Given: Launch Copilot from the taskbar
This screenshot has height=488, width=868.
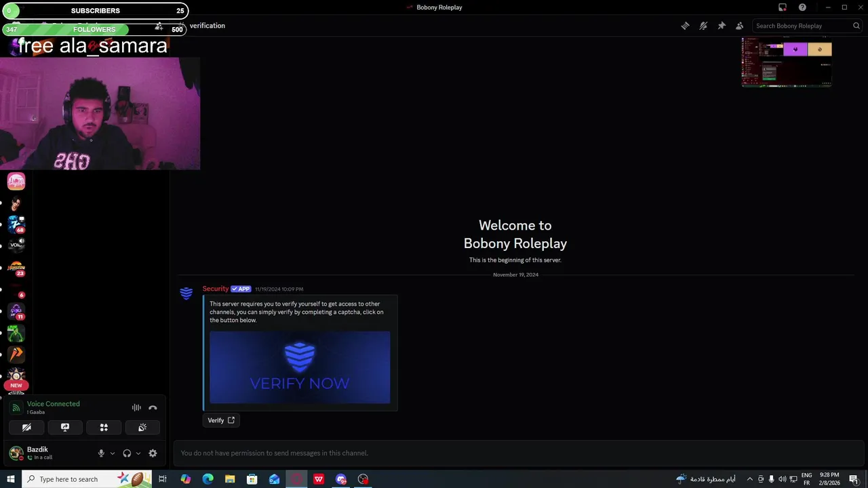Looking at the screenshot, I should [185, 479].
